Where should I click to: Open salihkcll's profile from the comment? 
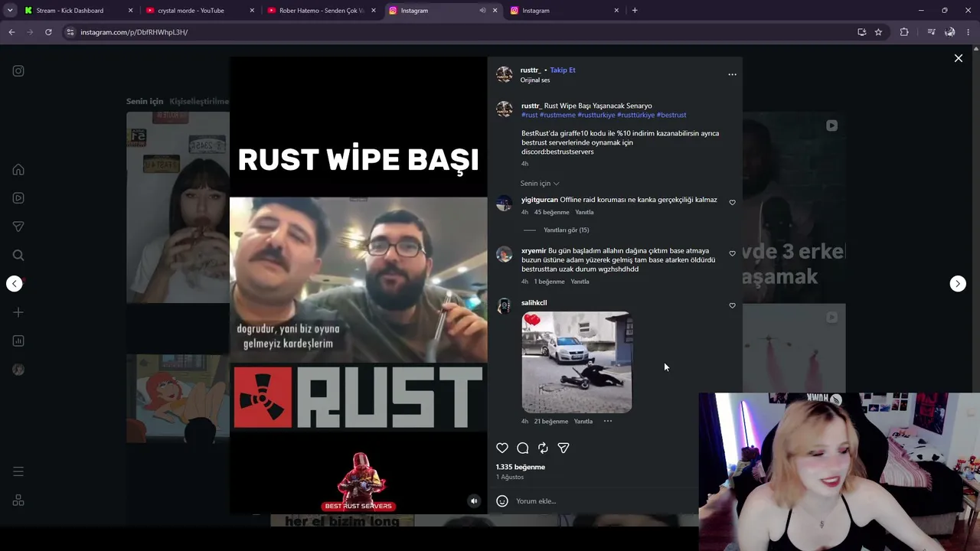[x=534, y=303]
